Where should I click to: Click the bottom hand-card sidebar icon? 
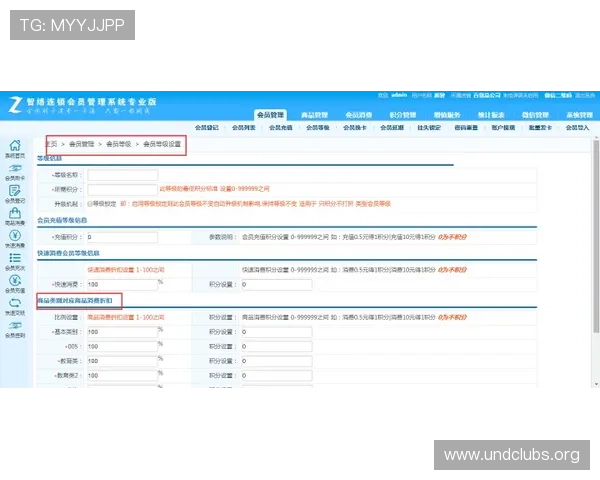[15, 325]
